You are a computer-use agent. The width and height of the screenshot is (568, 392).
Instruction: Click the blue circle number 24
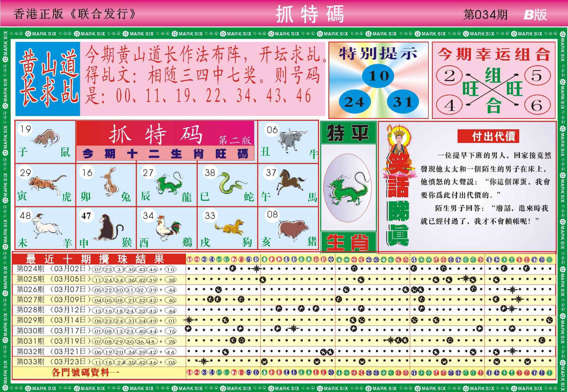point(354,102)
